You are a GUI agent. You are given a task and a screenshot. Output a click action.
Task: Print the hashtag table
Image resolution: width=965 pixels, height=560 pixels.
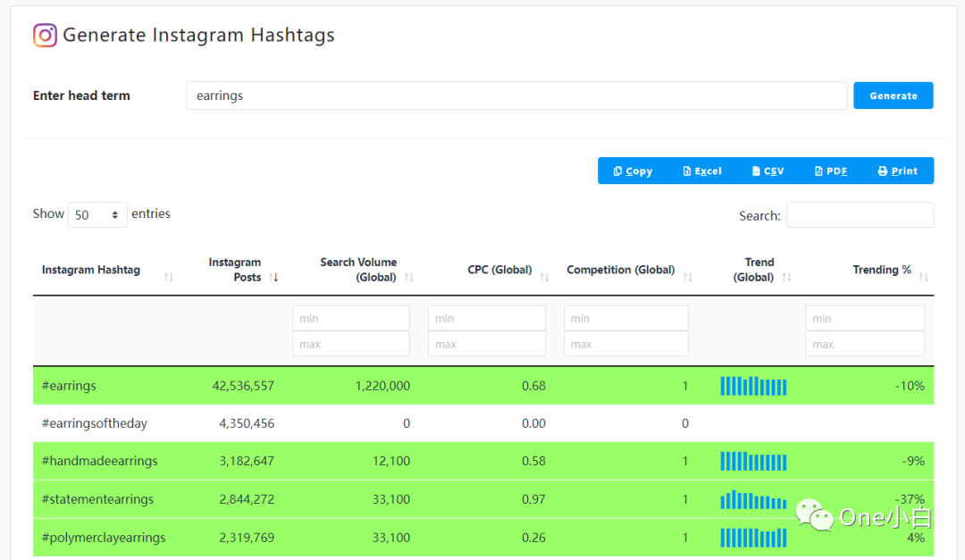click(897, 171)
